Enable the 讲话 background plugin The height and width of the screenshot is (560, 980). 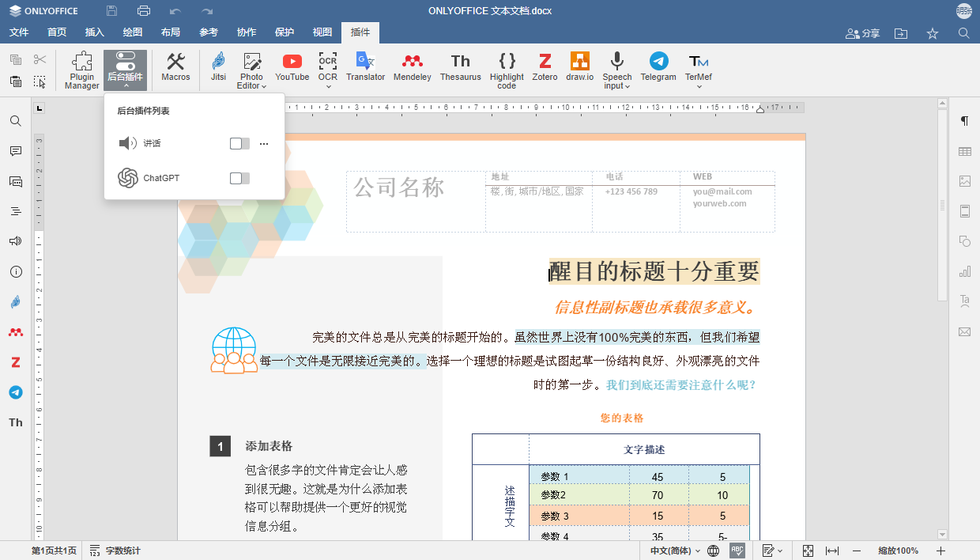238,143
